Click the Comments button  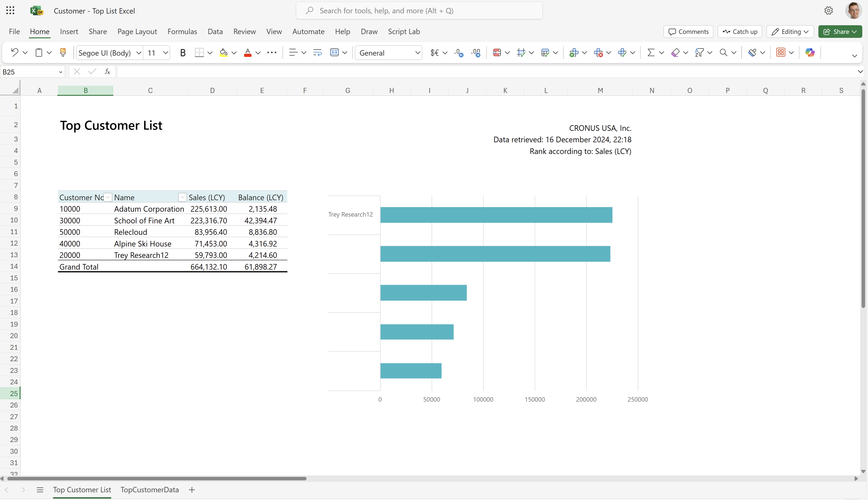pos(689,31)
